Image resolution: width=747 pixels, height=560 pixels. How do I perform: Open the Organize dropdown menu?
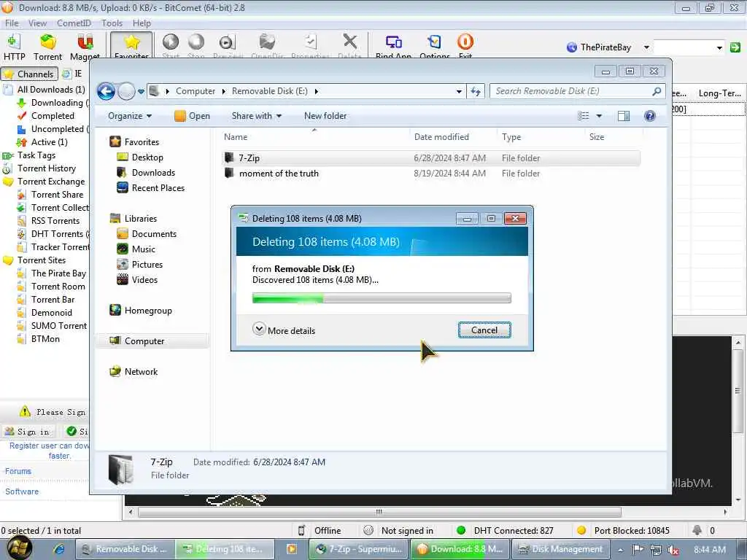(130, 116)
